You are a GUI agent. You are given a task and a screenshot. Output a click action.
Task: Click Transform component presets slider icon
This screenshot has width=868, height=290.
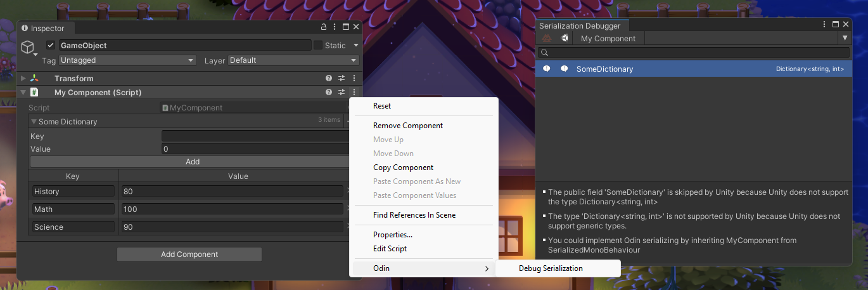[x=341, y=79]
